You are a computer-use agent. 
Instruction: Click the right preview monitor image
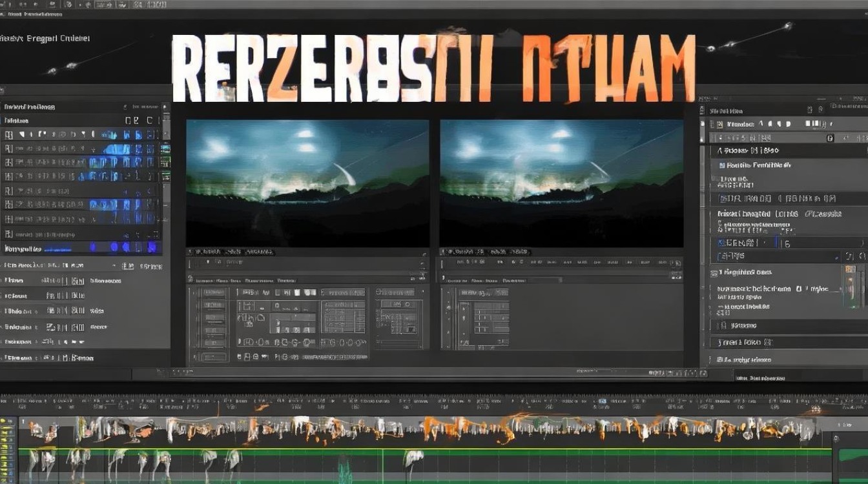562,183
